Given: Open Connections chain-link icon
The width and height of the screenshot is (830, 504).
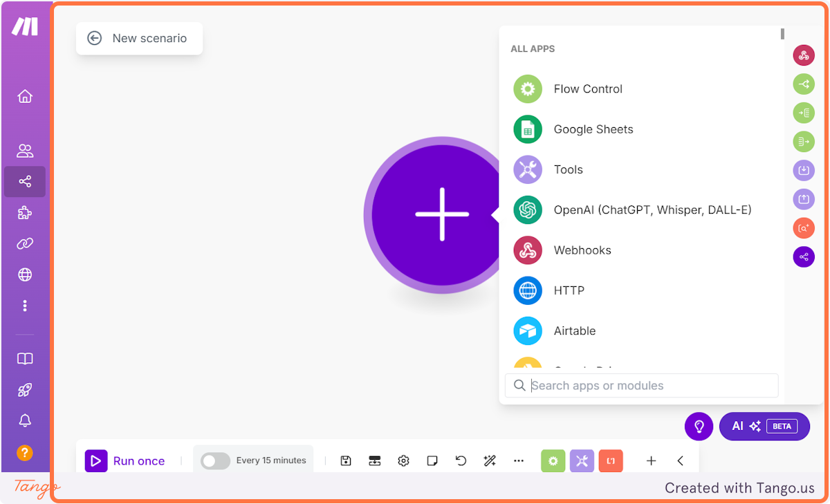Looking at the screenshot, I should [x=25, y=243].
